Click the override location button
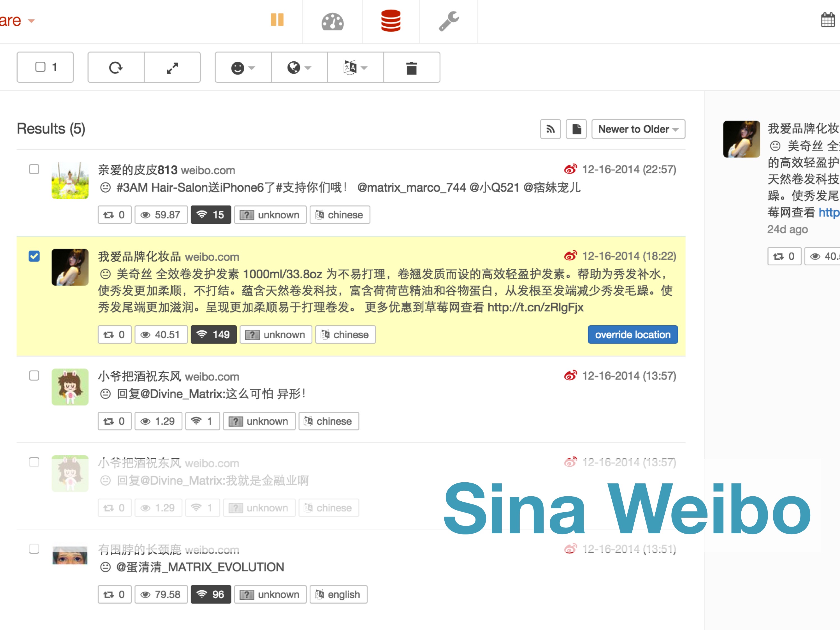 click(632, 335)
